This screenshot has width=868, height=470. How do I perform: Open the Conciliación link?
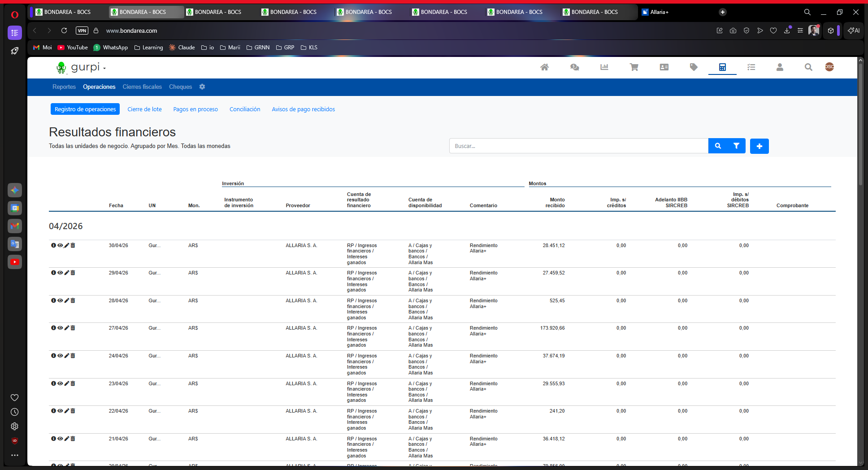point(245,109)
